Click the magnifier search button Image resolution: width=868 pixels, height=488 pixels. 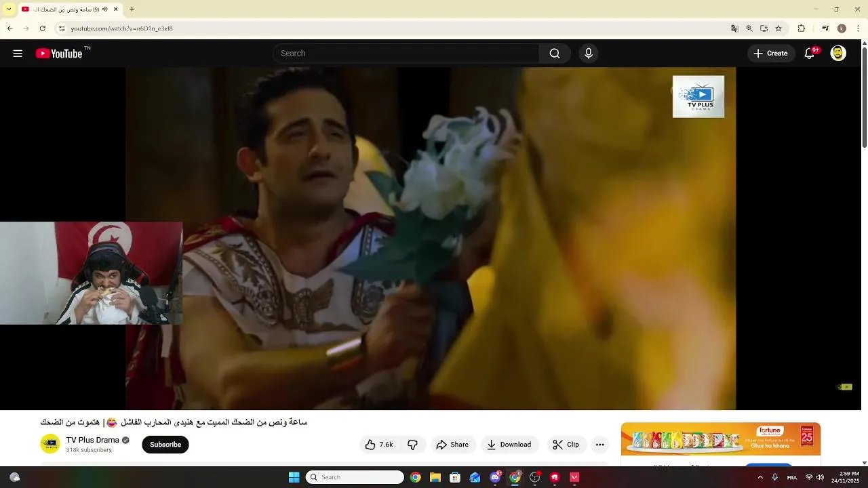[555, 54]
